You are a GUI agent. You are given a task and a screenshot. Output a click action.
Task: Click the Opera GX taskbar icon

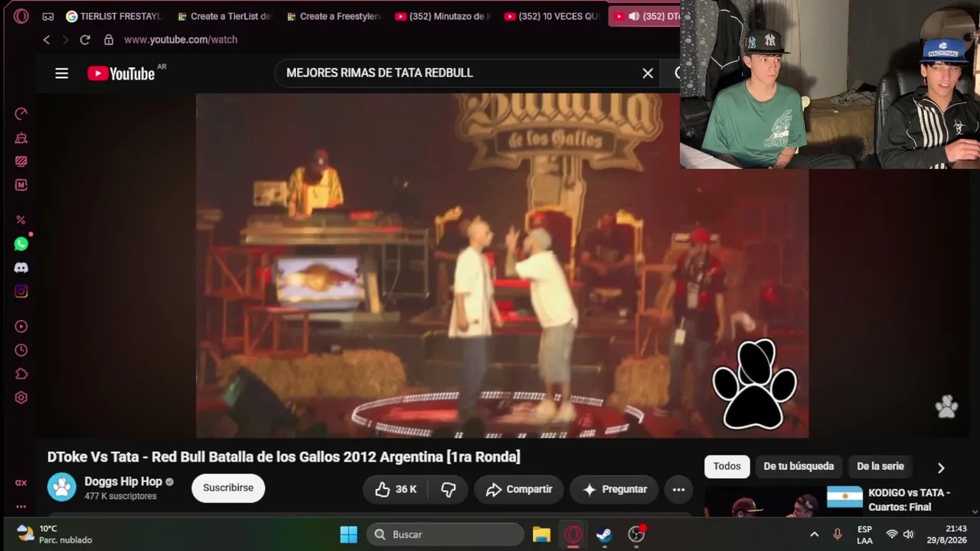[573, 534]
